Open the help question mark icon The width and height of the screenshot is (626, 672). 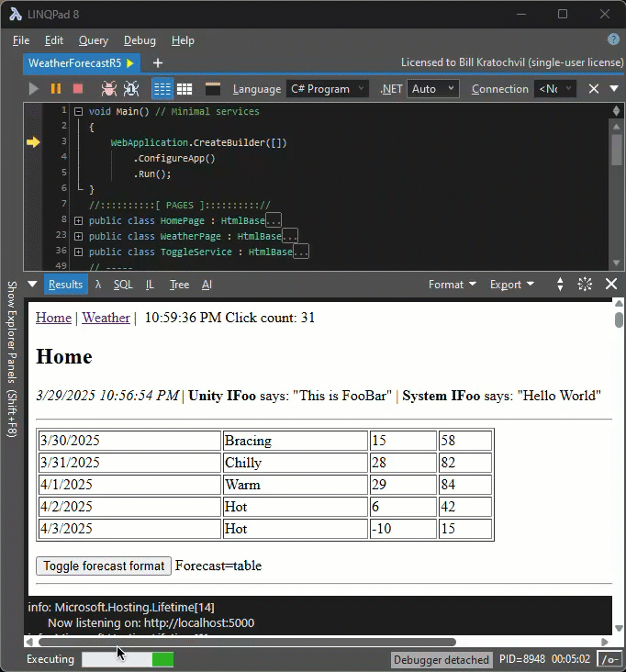point(613,39)
